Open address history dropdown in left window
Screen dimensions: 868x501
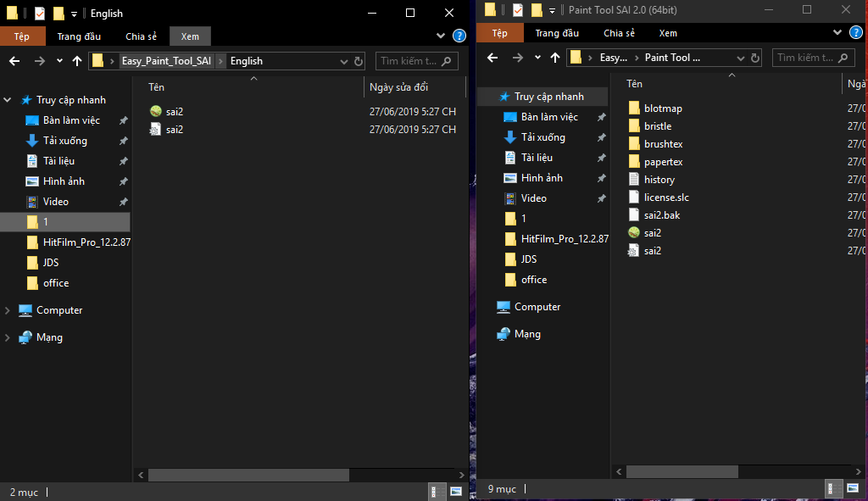(x=343, y=61)
